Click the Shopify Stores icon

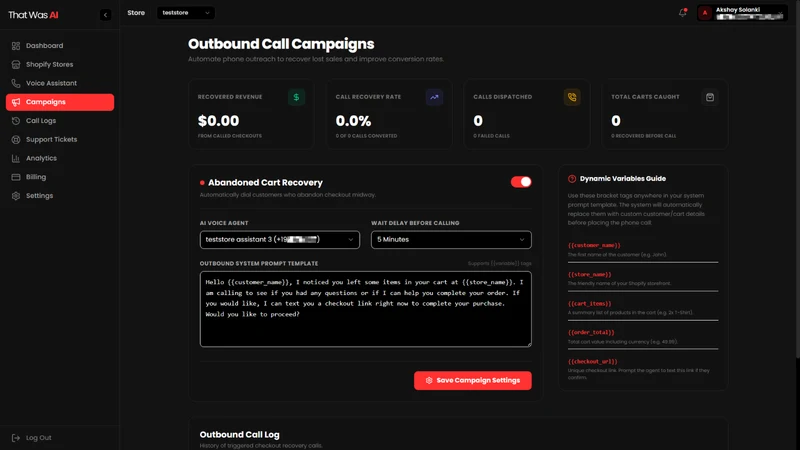(16, 64)
